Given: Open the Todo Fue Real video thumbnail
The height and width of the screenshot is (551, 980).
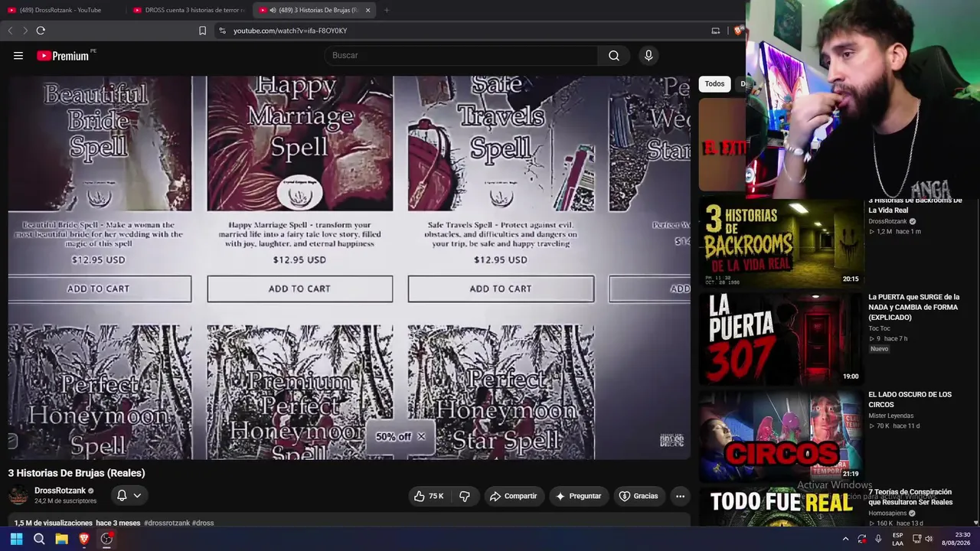Looking at the screenshot, I should coord(780,507).
